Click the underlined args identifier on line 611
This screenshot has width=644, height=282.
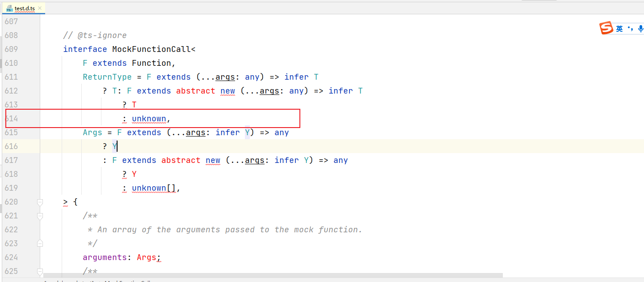coord(225,77)
